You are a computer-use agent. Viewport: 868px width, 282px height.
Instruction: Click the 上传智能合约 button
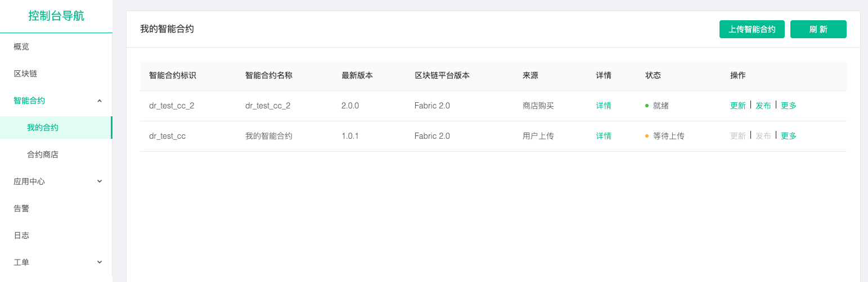coord(752,29)
